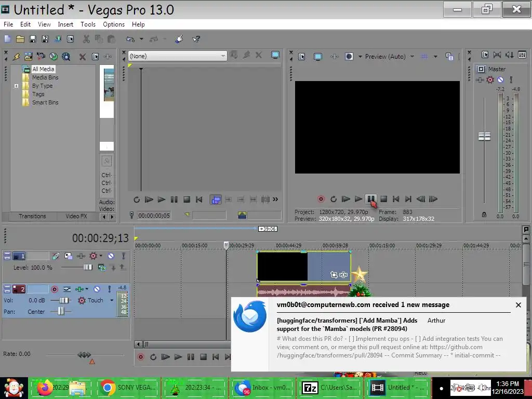Click trimmer Loop Playback icon

pos(137,199)
